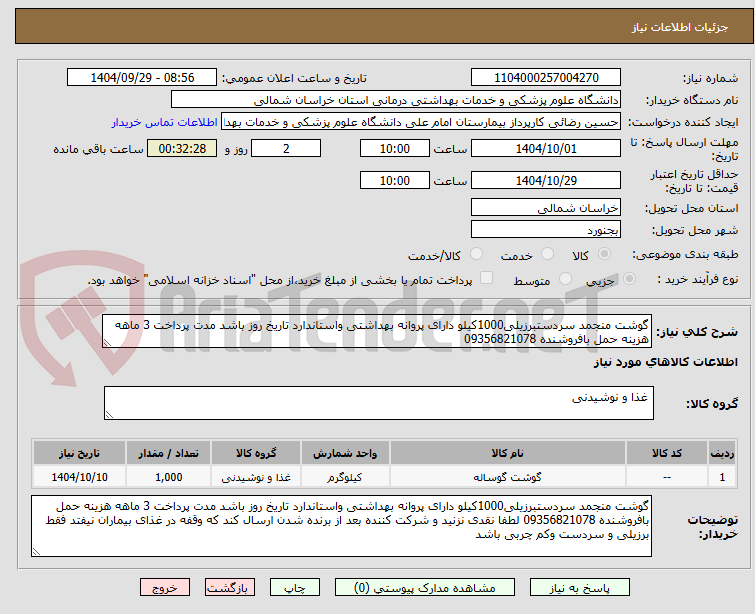755x614 pixels.
Task: Click the response deadline time 10:00 field
Action: [395, 148]
